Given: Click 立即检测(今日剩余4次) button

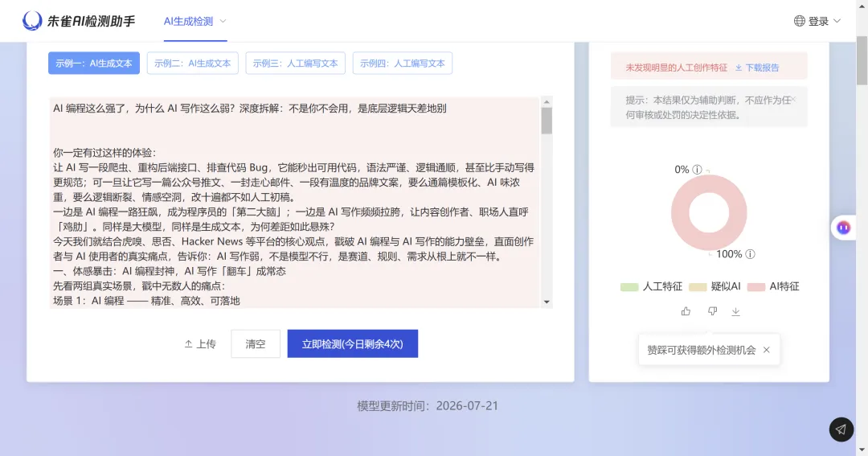Looking at the screenshot, I should pos(353,344).
